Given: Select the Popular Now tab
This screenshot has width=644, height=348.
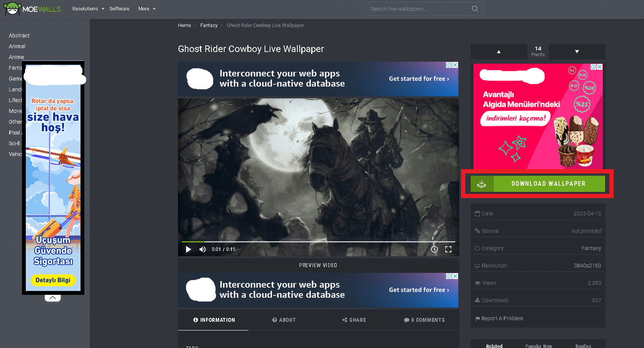Looking at the screenshot, I should [x=538, y=346].
